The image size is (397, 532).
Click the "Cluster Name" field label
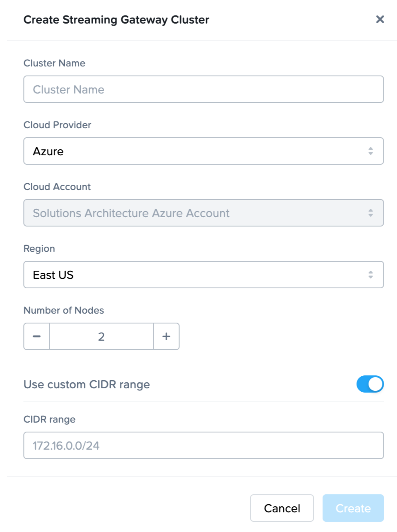pos(54,63)
